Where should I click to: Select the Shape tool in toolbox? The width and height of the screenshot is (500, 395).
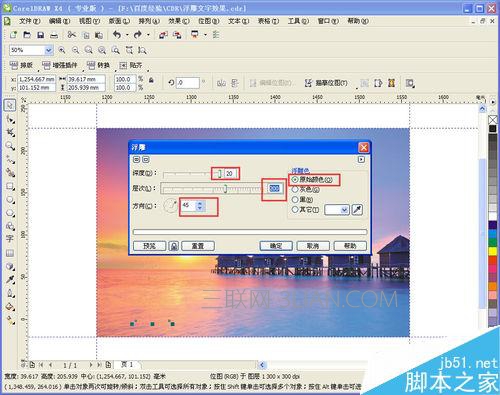coord(10,119)
